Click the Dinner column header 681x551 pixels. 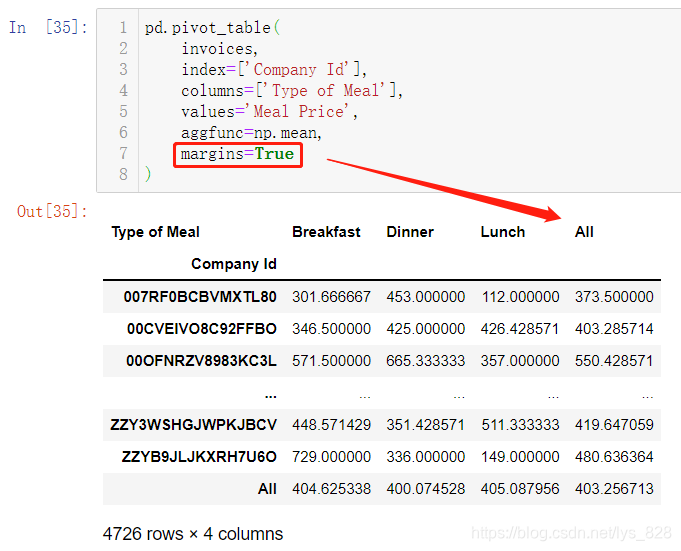pyautogui.click(x=410, y=232)
